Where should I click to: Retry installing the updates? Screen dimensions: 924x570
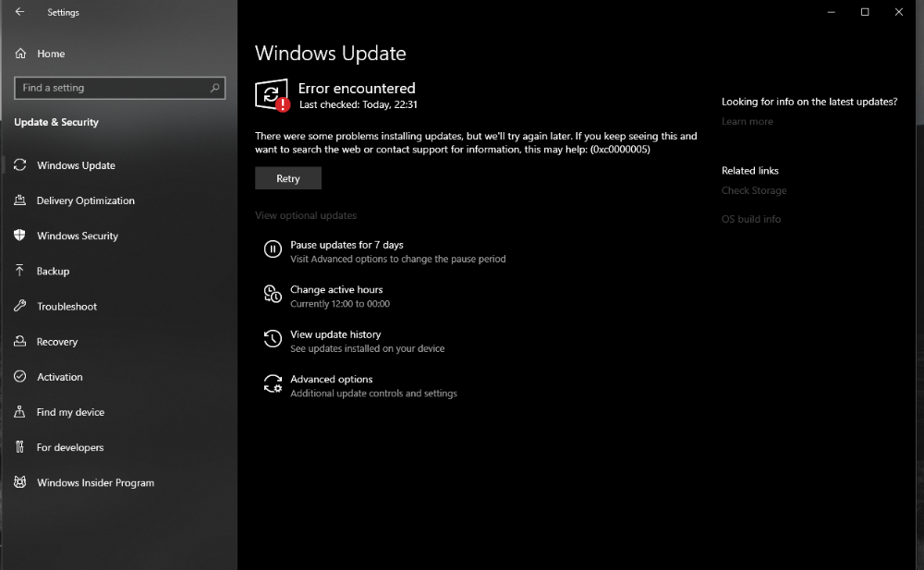[x=288, y=178]
